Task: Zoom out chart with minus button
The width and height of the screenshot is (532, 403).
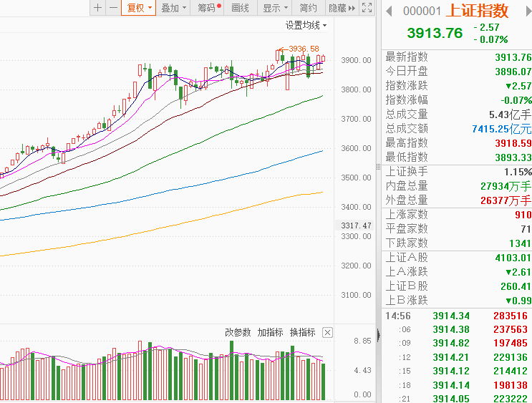Action: click(x=113, y=8)
